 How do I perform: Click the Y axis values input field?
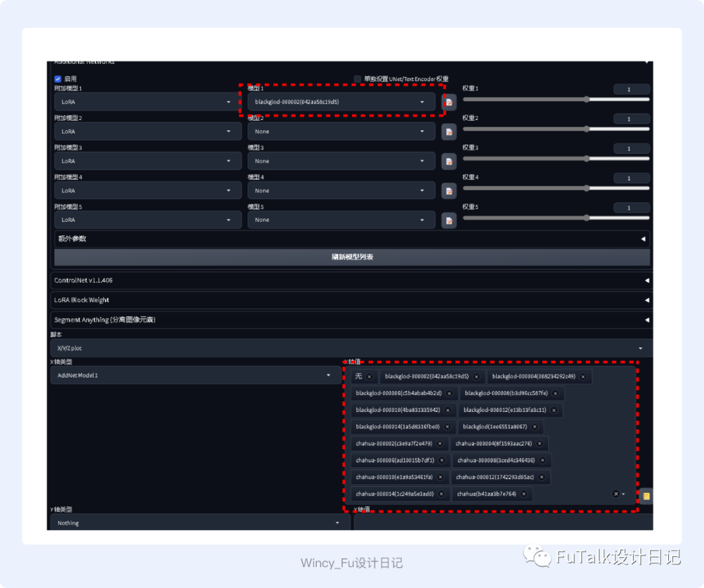coord(503,523)
